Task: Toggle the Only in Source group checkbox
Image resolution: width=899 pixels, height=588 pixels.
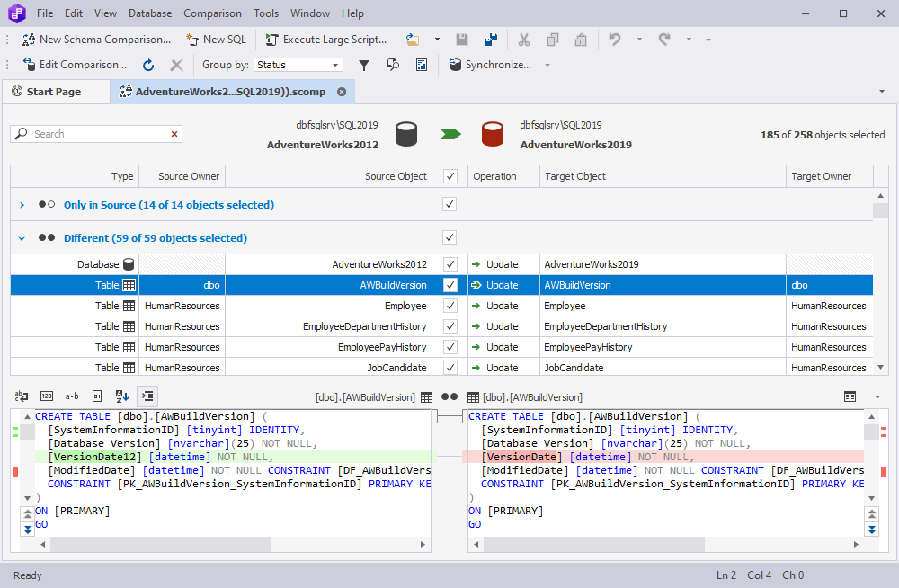Action: 449,204
